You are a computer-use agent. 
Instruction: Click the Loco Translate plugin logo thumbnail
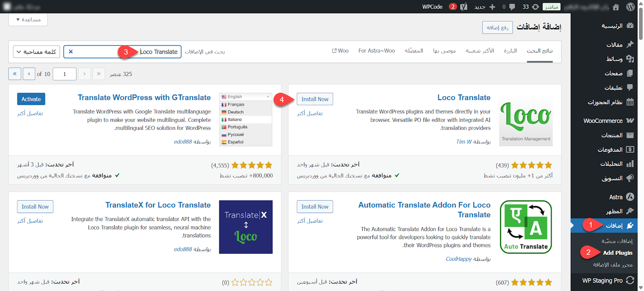(526, 120)
